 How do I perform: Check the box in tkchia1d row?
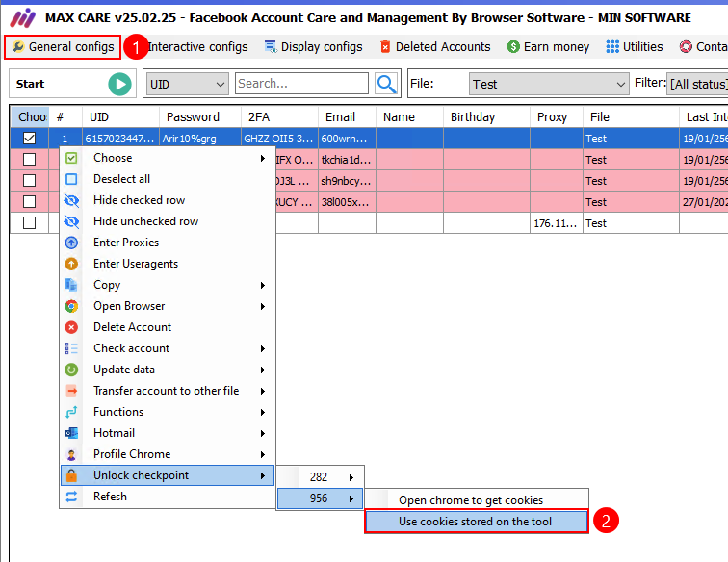point(29,160)
